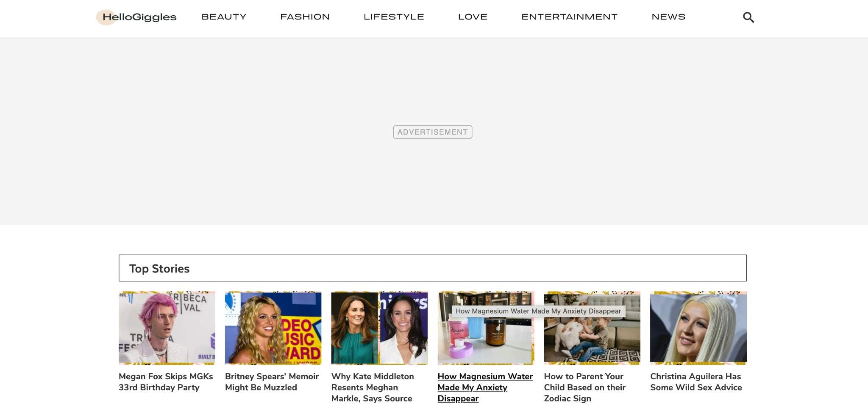Open the News section
Image resolution: width=868 pixels, height=414 pixels.
(x=668, y=17)
